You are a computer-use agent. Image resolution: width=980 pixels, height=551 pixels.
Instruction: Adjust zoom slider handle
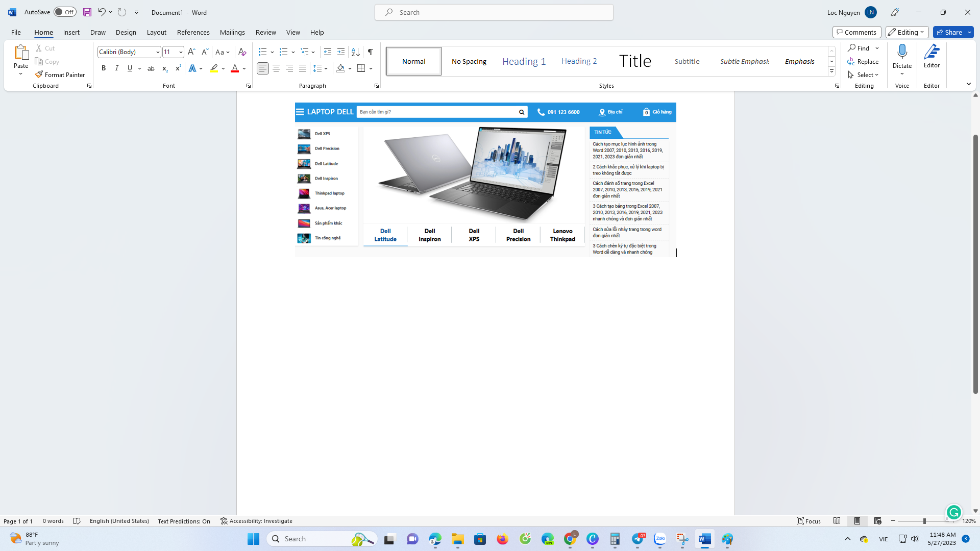tap(924, 521)
